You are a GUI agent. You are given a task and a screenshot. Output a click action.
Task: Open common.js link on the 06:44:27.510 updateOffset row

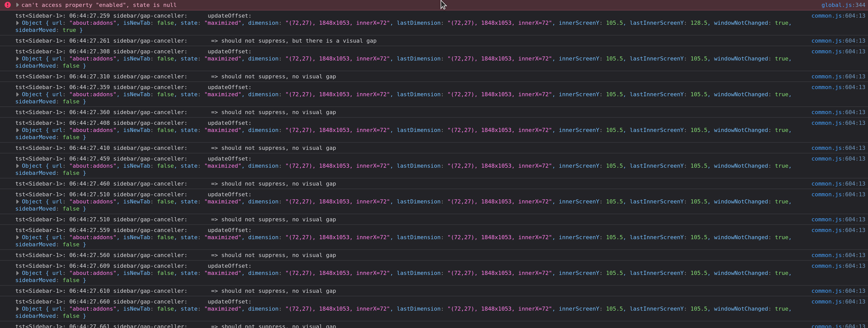[x=838, y=195]
